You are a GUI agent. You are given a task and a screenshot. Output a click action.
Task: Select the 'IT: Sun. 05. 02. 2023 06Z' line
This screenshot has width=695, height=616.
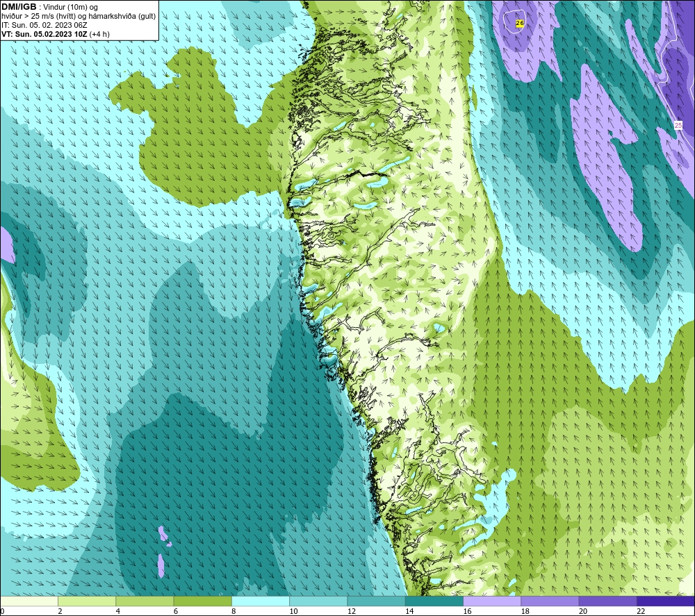[44, 25]
